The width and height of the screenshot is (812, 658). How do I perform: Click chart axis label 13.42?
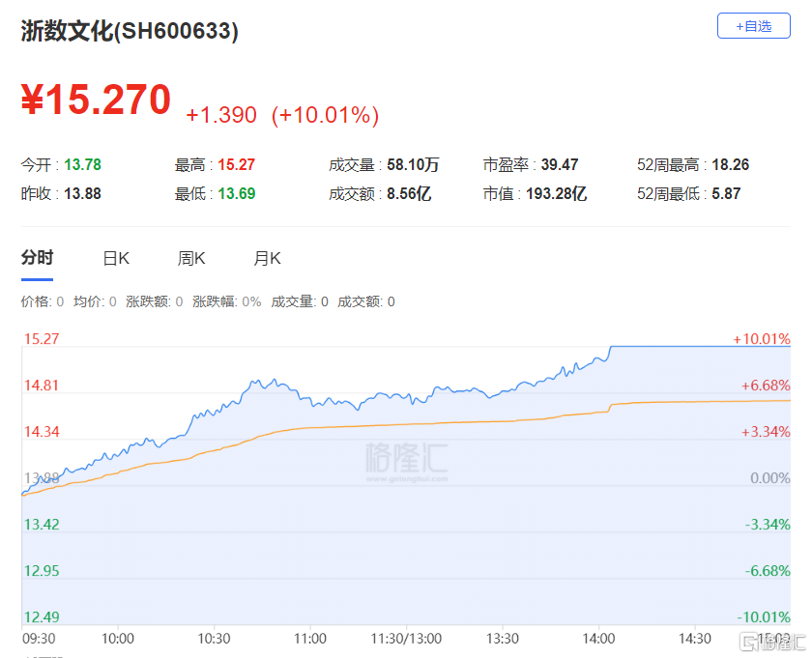click(x=42, y=525)
